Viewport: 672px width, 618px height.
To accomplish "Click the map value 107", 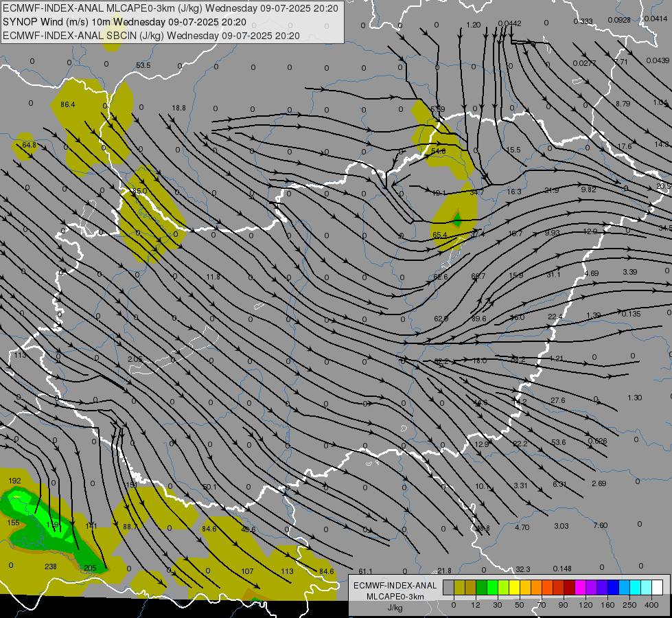I will (x=247, y=571).
